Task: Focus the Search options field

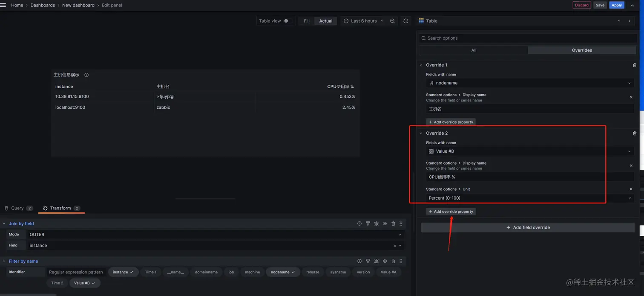Action: (x=527, y=38)
